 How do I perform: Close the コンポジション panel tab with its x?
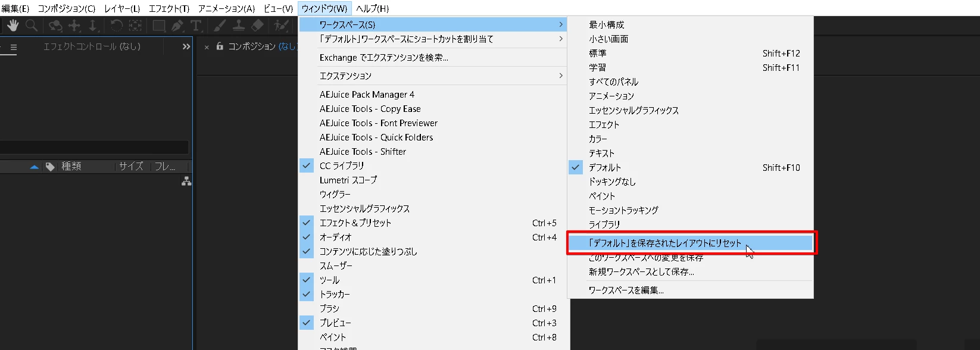point(207,47)
